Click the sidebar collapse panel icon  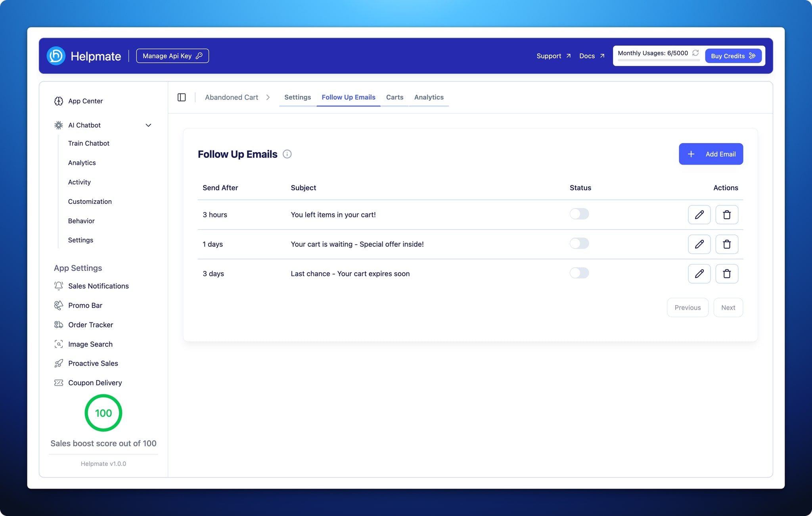(182, 97)
